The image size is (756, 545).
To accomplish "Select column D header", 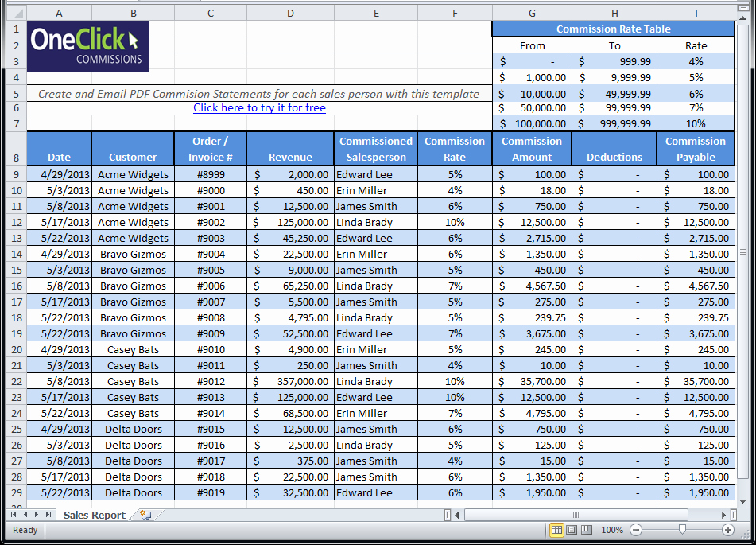I will [x=290, y=13].
